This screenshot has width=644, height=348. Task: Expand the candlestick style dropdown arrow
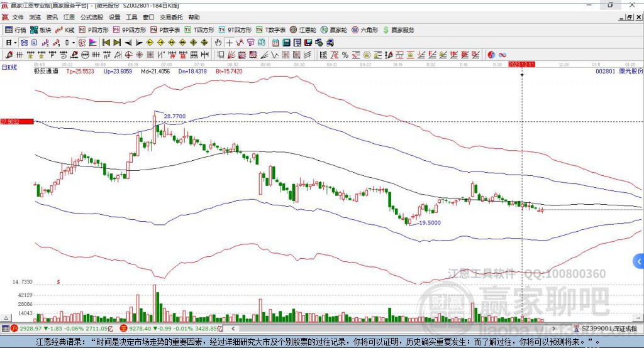pyautogui.click(x=74, y=43)
